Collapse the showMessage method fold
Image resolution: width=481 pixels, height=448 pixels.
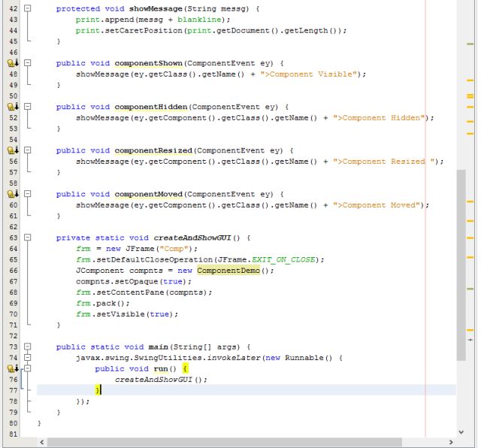pyautogui.click(x=28, y=8)
